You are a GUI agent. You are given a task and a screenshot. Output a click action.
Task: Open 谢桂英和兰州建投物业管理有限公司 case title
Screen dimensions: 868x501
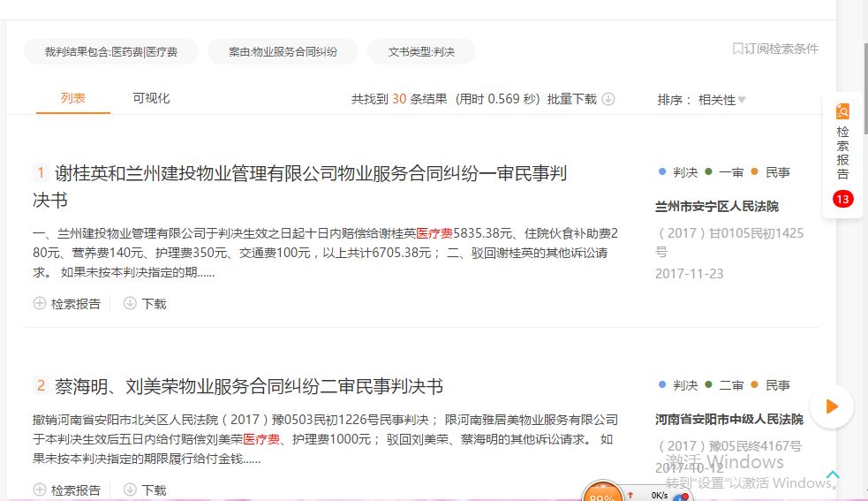coord(299,186)
